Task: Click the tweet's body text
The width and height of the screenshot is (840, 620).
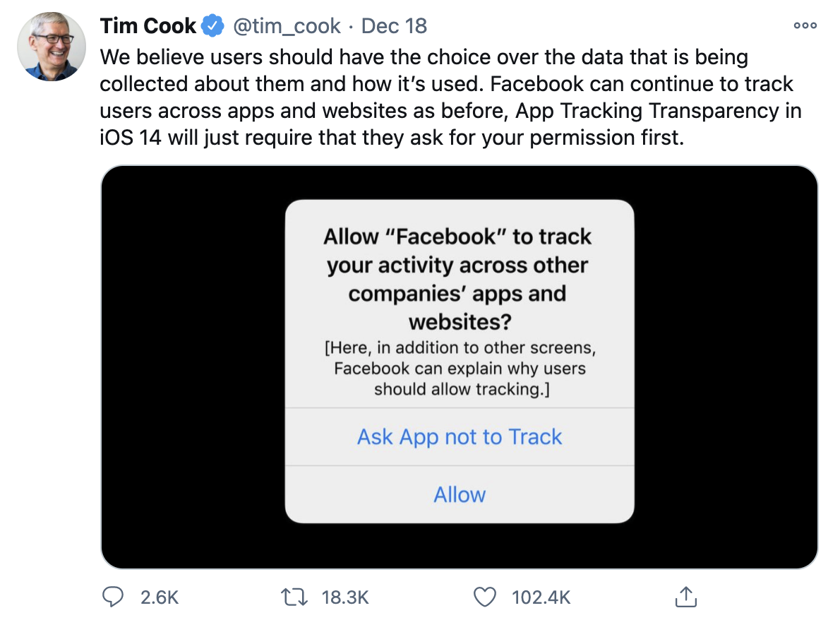Action: (445, 83)
